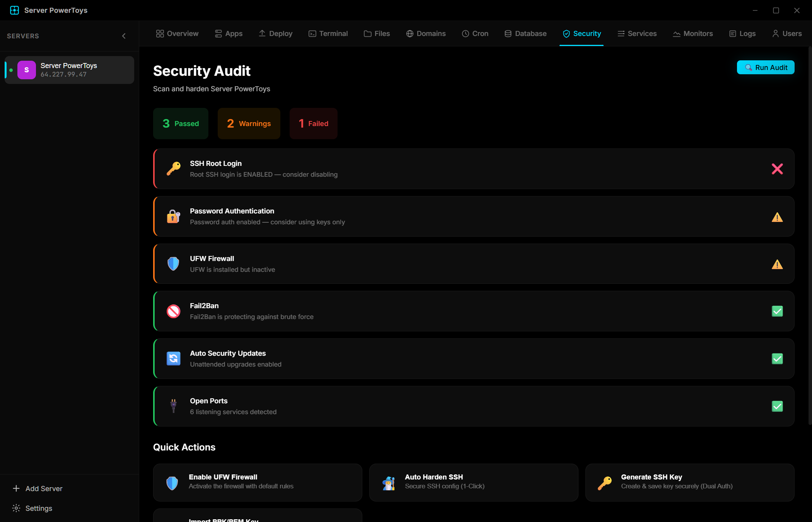The width and height of the screenshot is (812, 522).
Task: Switch to the Terminal tab
Action: 328,34
